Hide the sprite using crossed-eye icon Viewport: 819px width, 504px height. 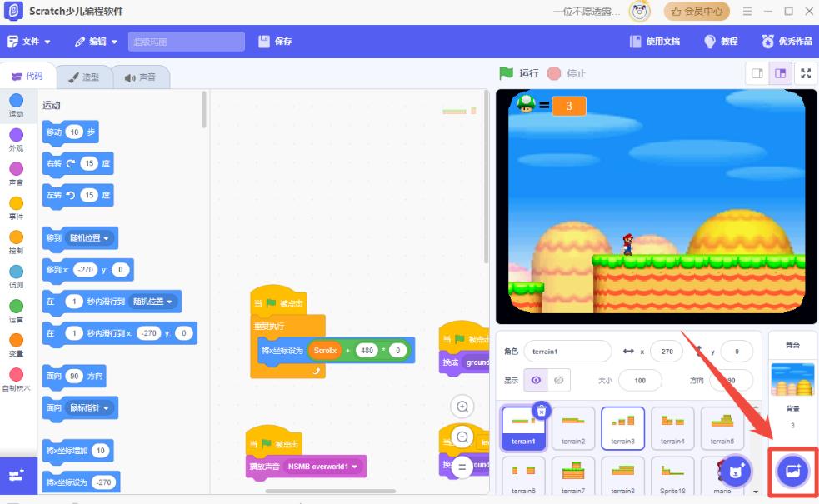click(558, 380)
